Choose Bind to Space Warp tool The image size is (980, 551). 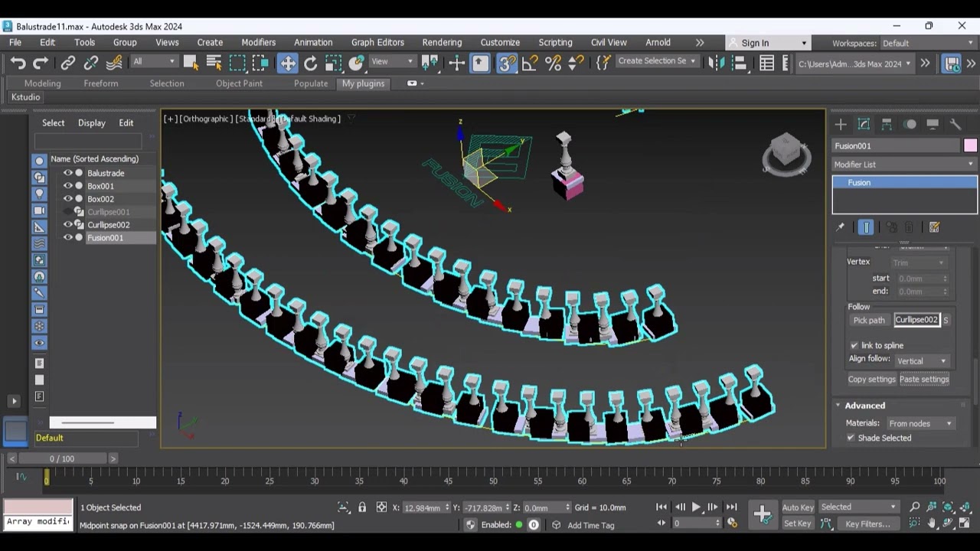(114, 64)
